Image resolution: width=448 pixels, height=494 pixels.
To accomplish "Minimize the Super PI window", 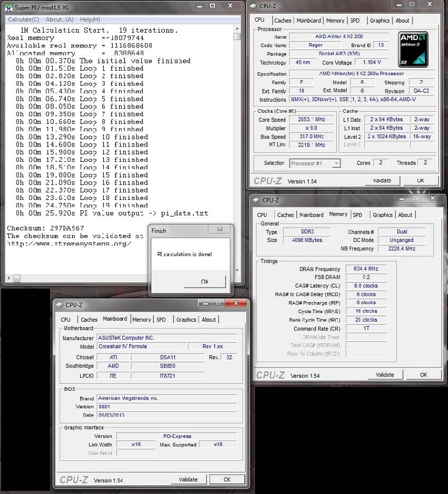I will tap(199, 6).
